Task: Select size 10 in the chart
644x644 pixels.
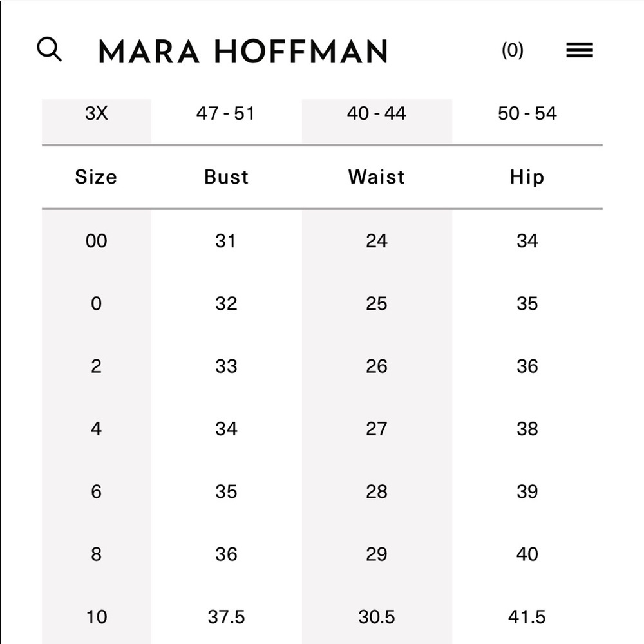Action: [97, 617]
